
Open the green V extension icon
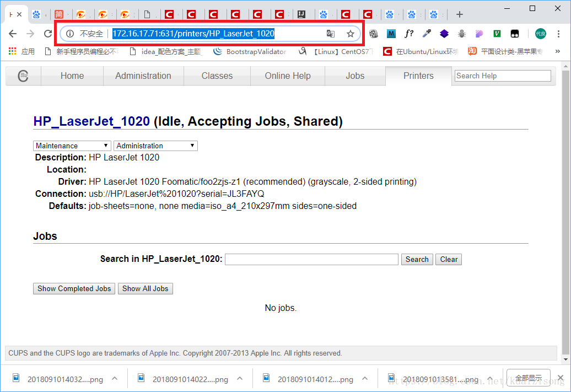(x=497, y=34)
